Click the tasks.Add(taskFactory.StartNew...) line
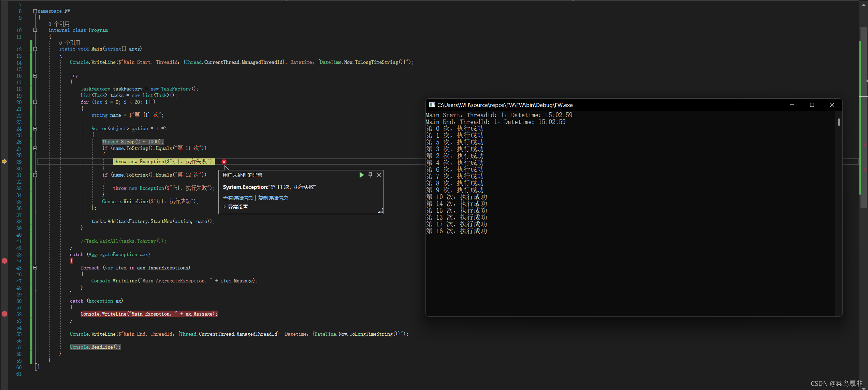868x390 pixels. point(153,221)
